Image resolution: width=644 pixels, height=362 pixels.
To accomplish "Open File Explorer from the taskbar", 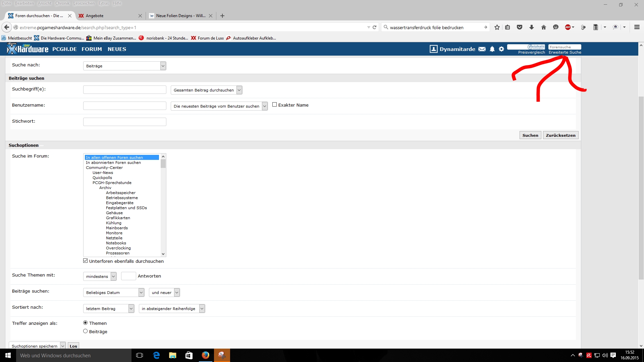I will click(173, 355).
